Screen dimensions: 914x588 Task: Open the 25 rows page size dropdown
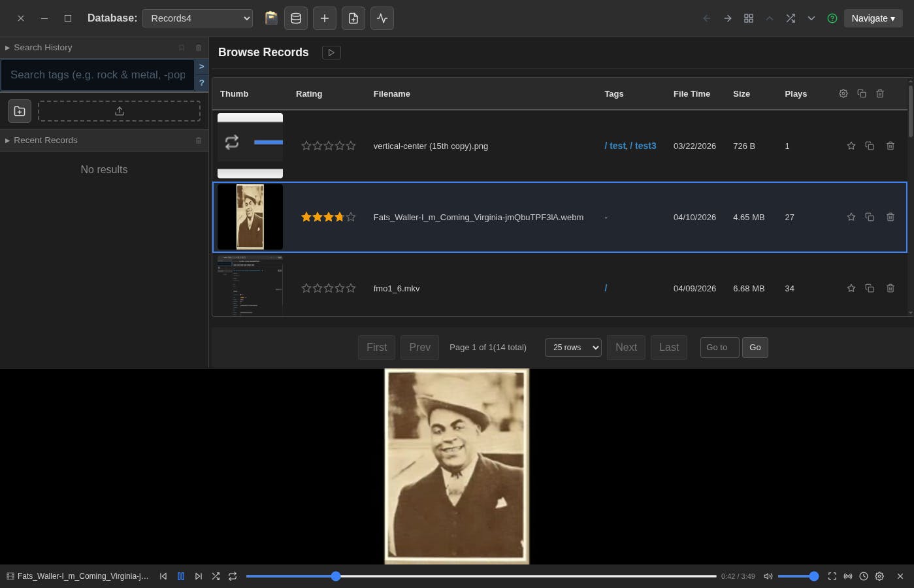point(573,347)
